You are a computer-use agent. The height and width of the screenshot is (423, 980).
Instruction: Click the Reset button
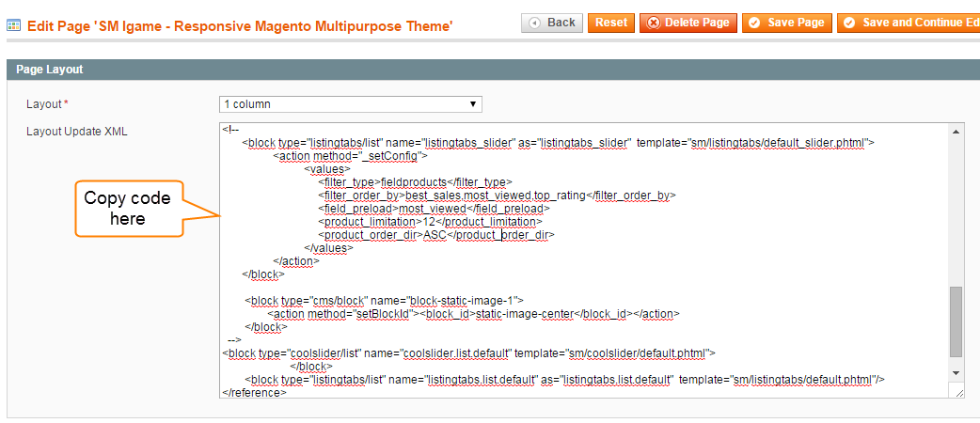click(610, 23)
